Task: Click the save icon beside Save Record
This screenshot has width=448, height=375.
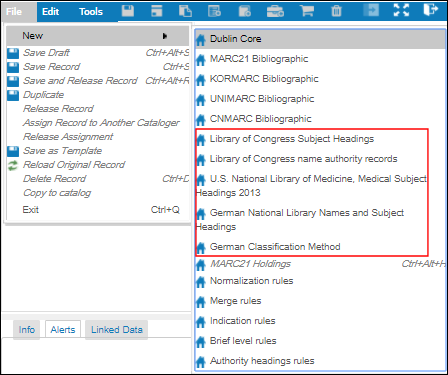Action: point(13,67)
